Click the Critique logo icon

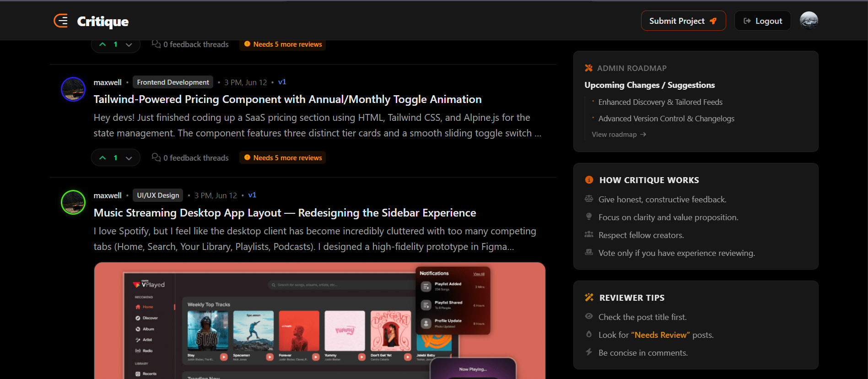pyautogui.click(x=61, y=21)
